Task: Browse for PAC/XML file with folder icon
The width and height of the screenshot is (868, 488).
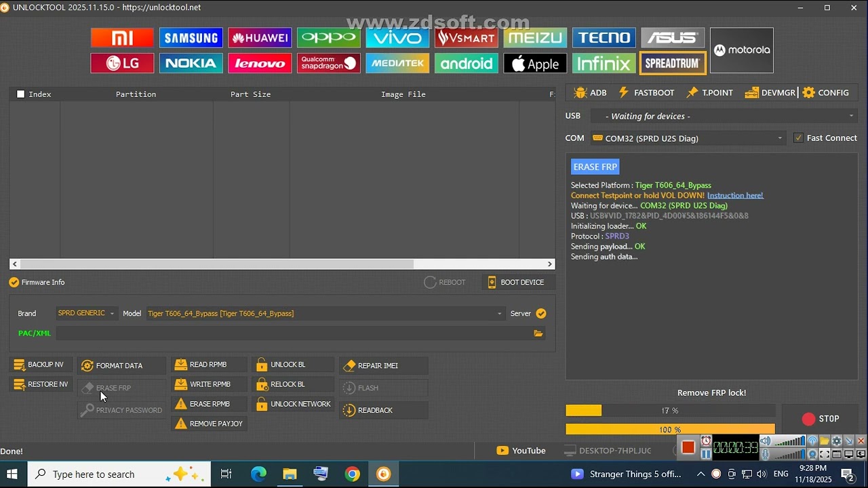Action: click(x=538, y=333)
